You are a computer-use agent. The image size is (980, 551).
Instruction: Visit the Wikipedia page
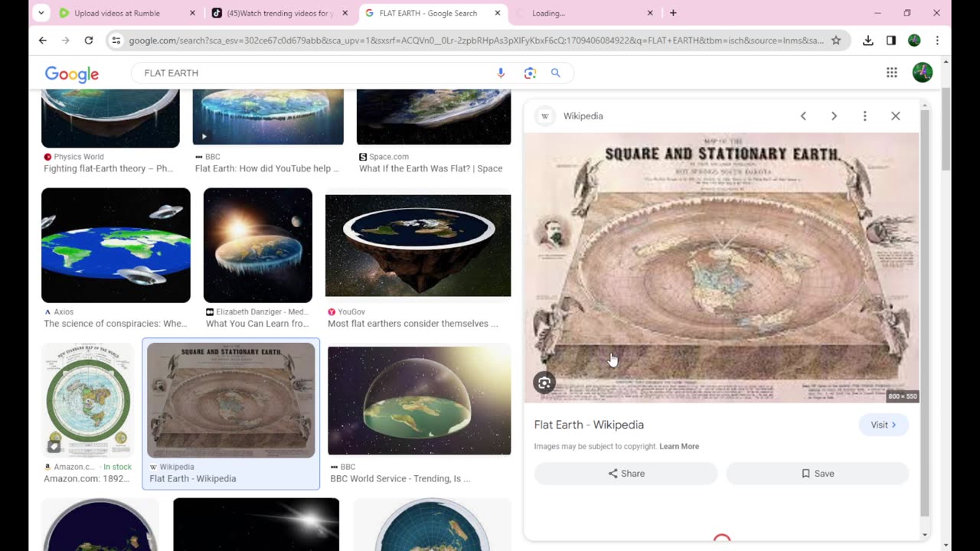884,425
